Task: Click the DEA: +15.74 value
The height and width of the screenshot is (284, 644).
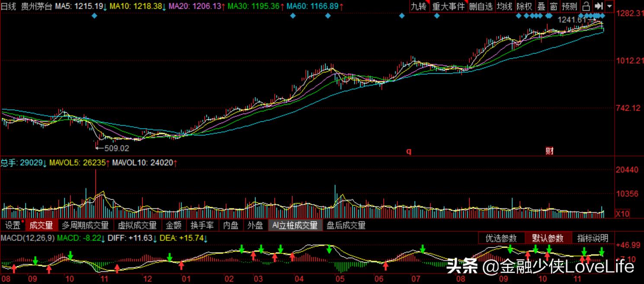Action: pos(184,238)
